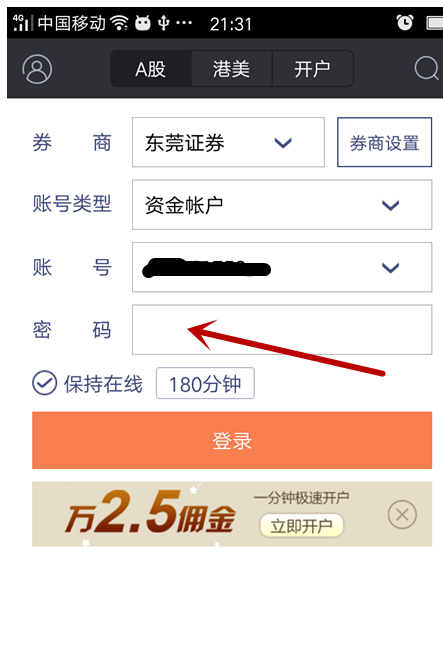This screenshot has width=443, height=649.
Task: Tap the search magnifier icon
Action: [426, 68]
